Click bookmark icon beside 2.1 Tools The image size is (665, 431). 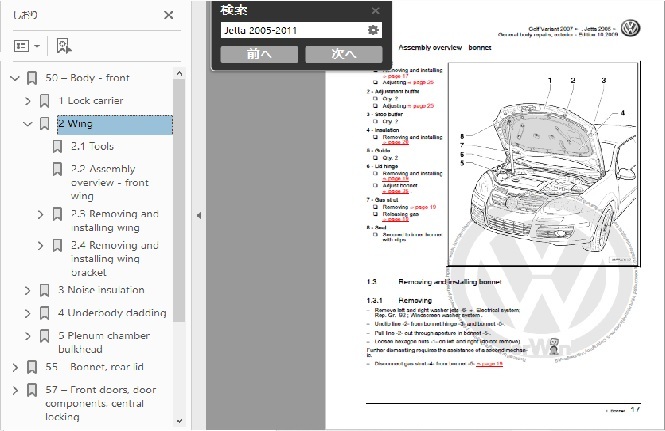57,147
